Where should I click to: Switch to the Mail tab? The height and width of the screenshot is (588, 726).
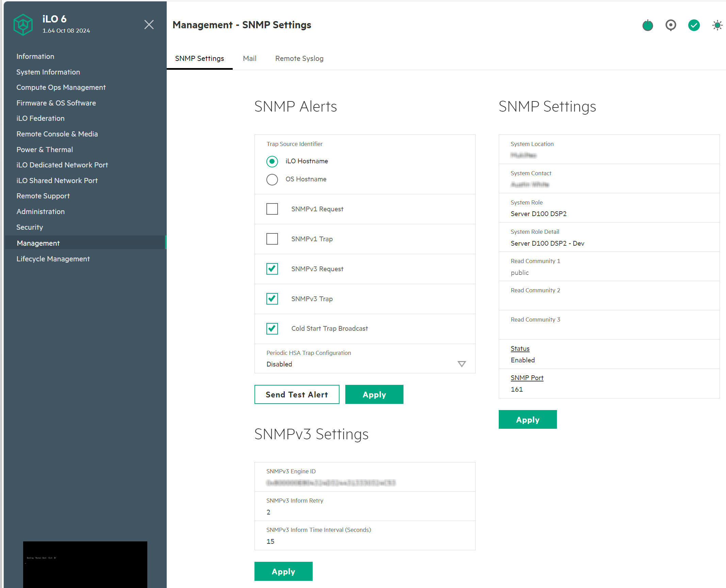coord(250,59)
